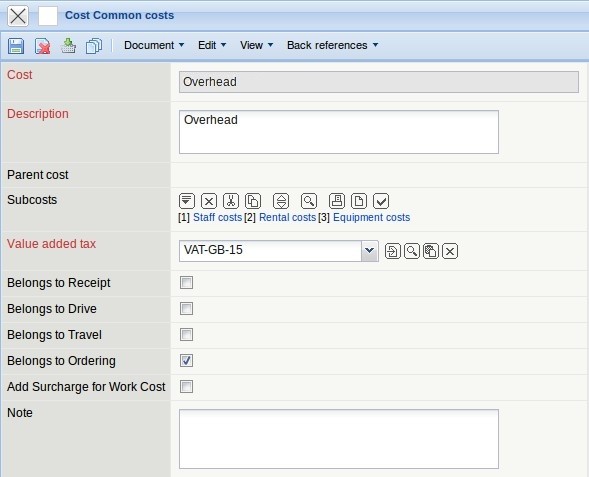Uncheck the Belongs to Ordering checkbox
The width and height of the screenshot is (589, 477).
point(186,361)
